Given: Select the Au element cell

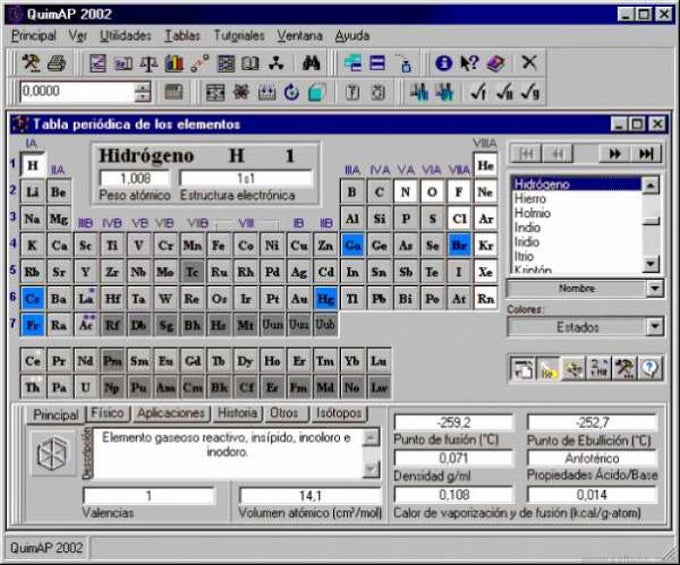Looking at the screenshot, I should point(299,299).
